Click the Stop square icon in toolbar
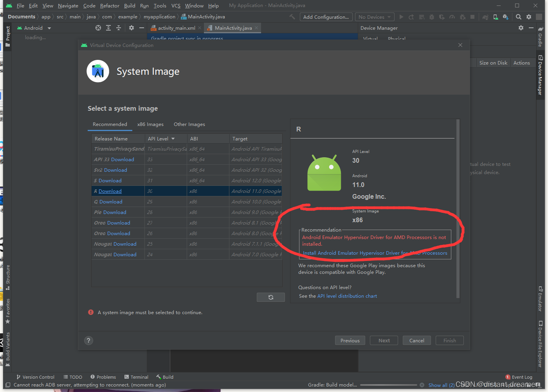 pyautogui.click(x=472, y=17)
